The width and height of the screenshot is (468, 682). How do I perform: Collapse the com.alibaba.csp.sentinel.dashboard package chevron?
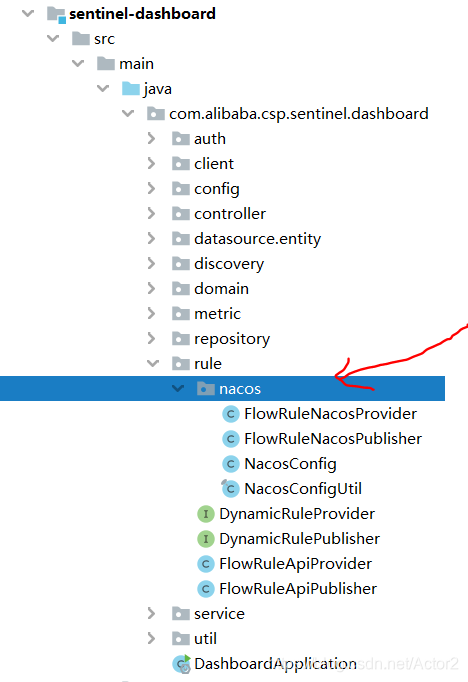[x=128, y=114]
